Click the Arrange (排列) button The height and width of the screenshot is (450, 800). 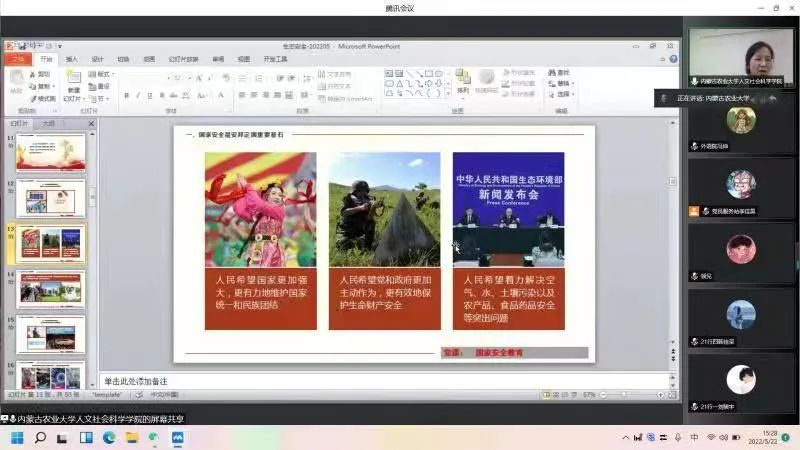[x=463, y=82]
